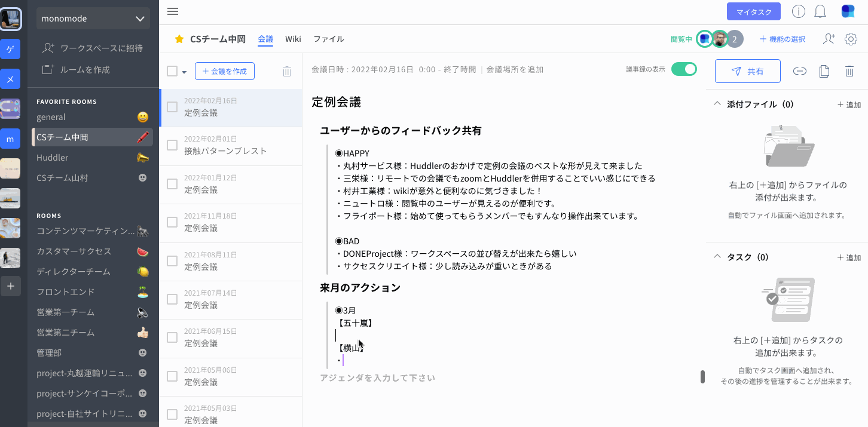
Task: Delete meeting using right trash icon
Action: click(x=849, y=72)
